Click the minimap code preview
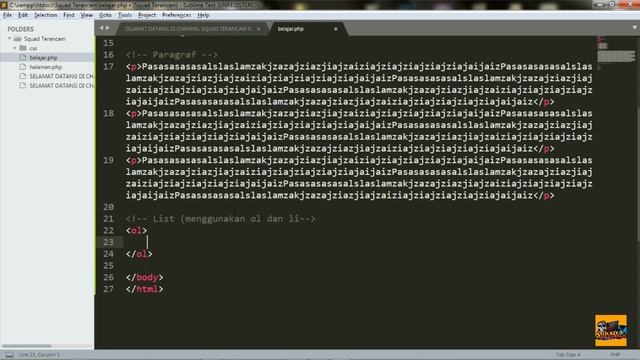This screenshot has width=640, height=360. [x=616, y=53]
